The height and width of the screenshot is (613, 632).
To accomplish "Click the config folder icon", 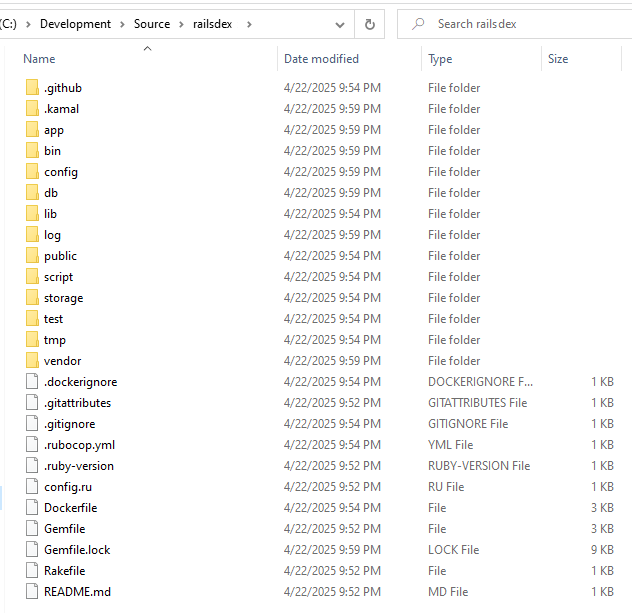I will 33,172.
